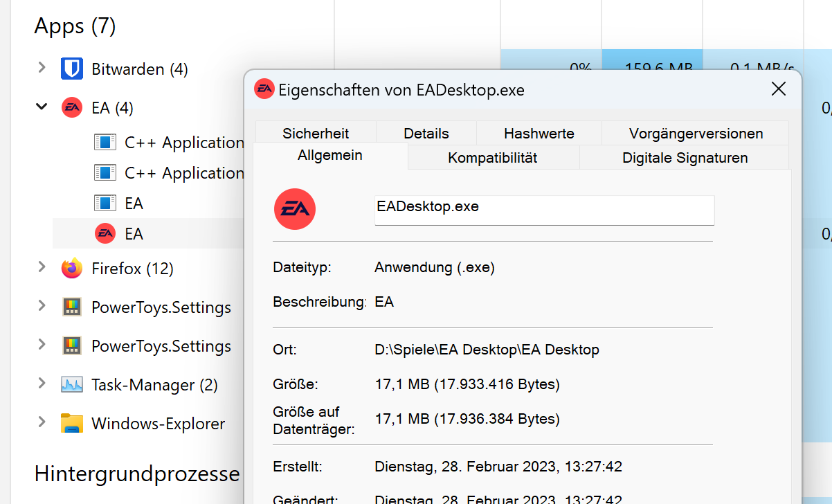Viewport: 832px width, 504px height.
Task: Click the dialog title Eigenschaften von EADesktop.exe
Action: pyautogui.click(x=401, y=90)
